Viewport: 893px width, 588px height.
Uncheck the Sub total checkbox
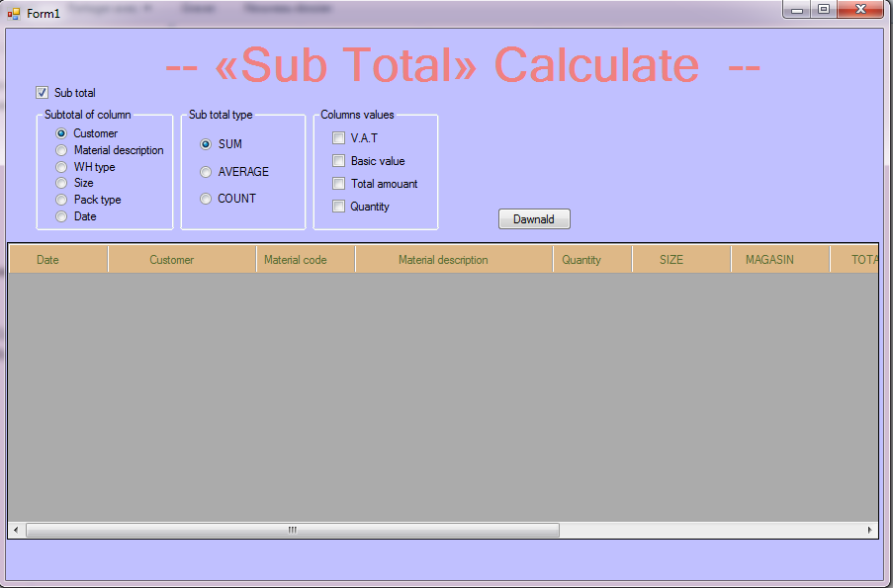tap(42, 92)
